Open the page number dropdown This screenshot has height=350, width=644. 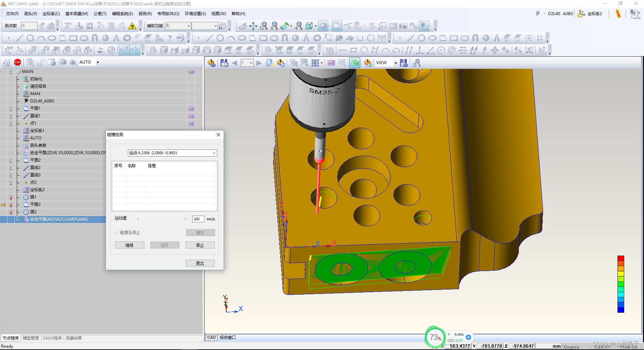point(251,63)
